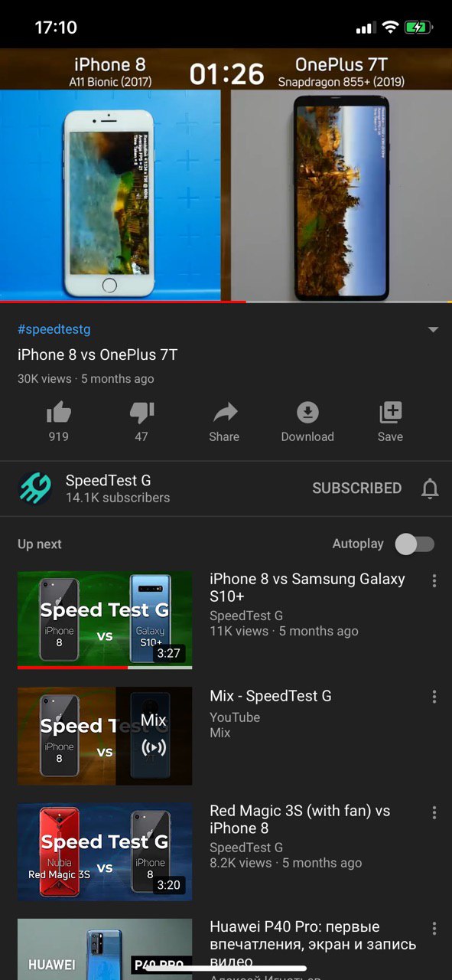This screenshot has width=452, height=980.
Task: Open SpeedTest G channel name link
Action: coord(108,481)
